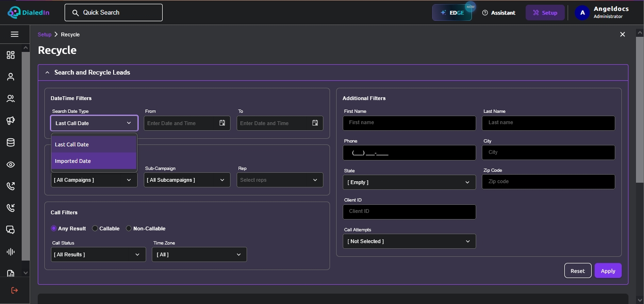Open the database icon in sidebar

coord(10,143)
